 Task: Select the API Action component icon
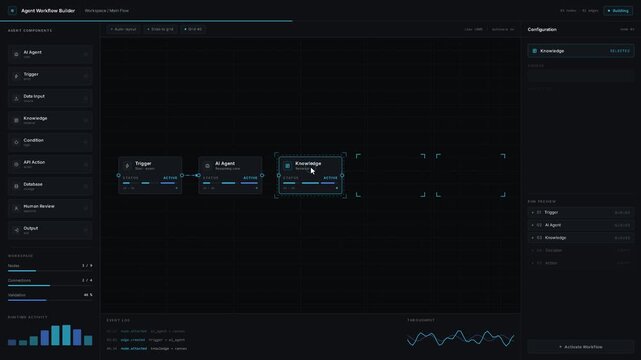click(16, 164)
